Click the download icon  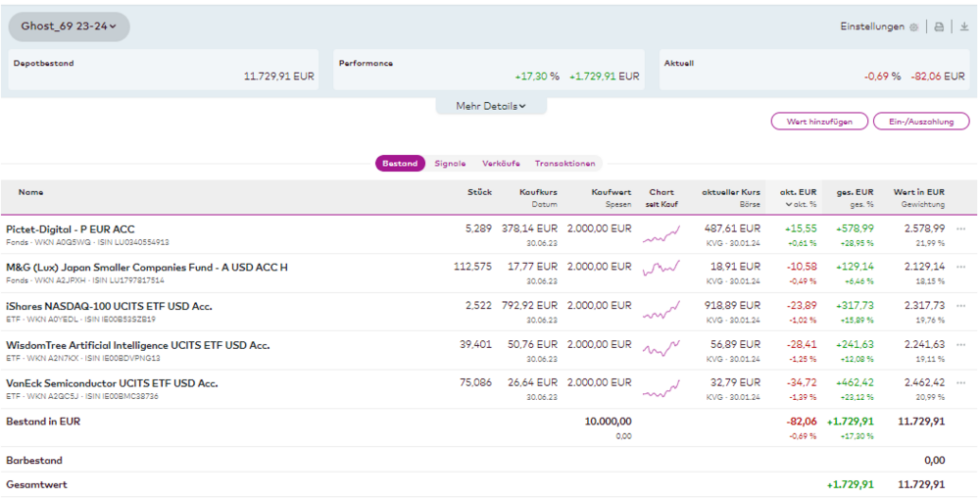964,27
